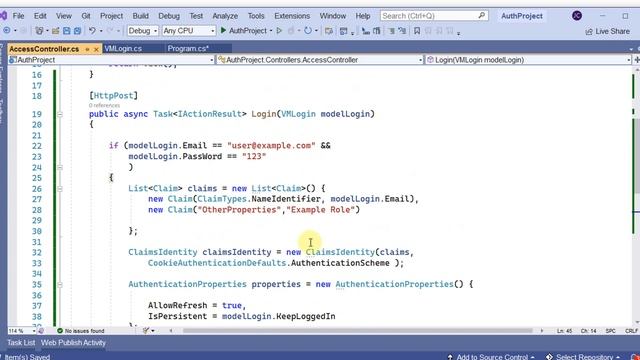
Task: Pin the AccessController.cs tab
Action: tap(87, 49)
